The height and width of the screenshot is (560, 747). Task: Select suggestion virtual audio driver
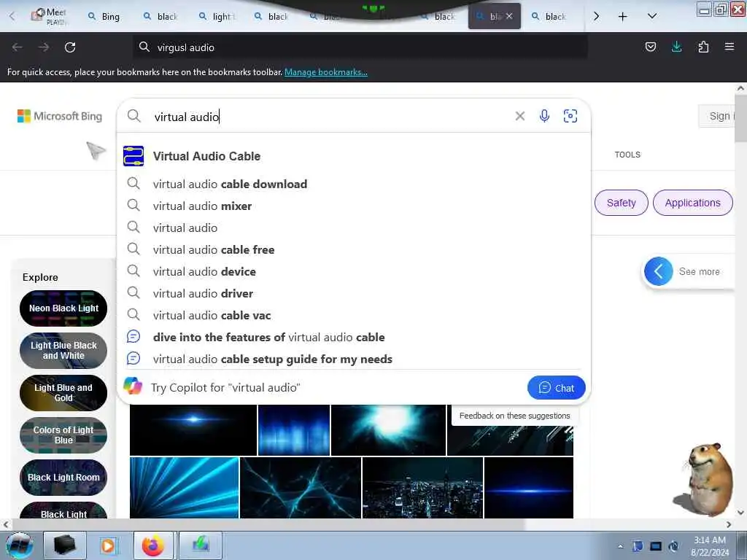(x=354, y=293)
